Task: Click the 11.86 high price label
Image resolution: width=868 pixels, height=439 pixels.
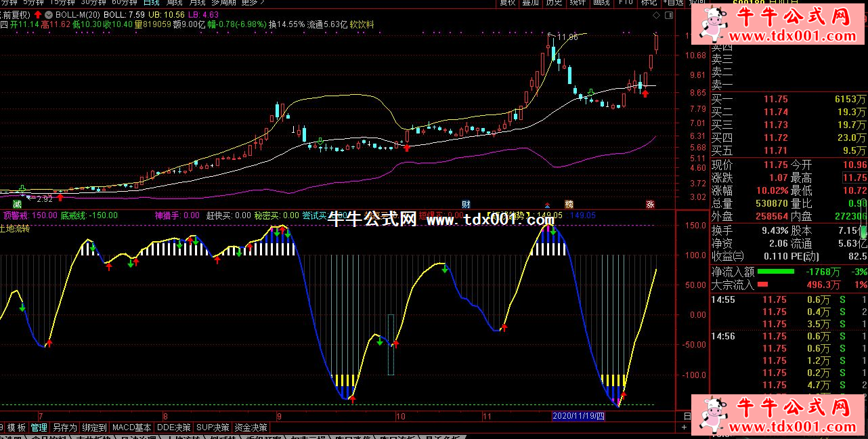Action: (x=567, y=37)
